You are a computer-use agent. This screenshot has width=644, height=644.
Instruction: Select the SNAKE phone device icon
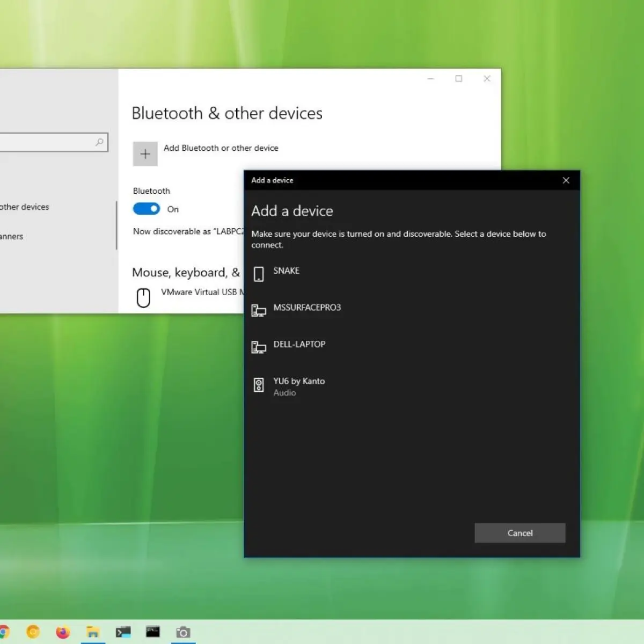point(259,274)
